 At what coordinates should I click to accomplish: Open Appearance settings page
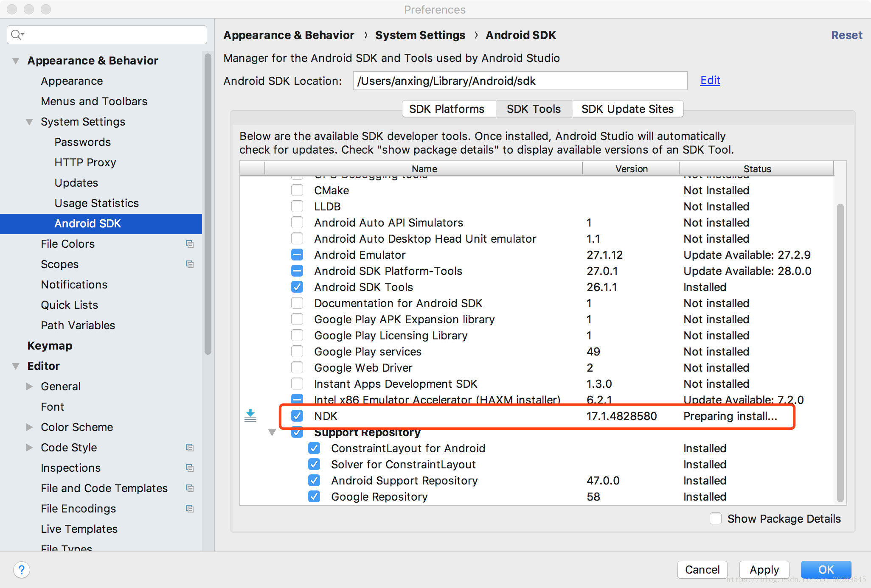(x=72, y=81)
